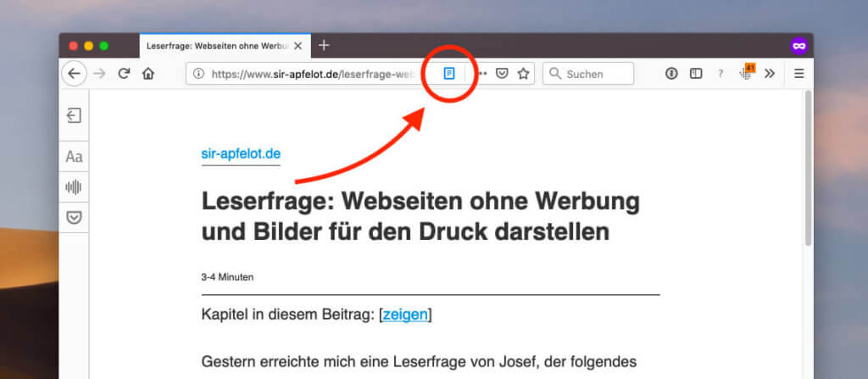Expand the toolbar overflow chevrons
The height and width of the screenshot is (379, 868).
tap(770, 74)
